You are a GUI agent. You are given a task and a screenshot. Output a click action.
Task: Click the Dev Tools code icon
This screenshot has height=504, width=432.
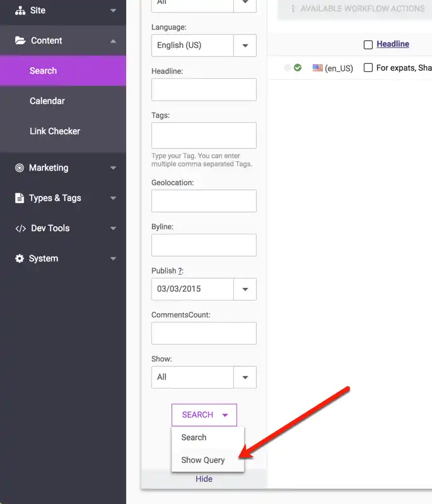tap(20, 229)
